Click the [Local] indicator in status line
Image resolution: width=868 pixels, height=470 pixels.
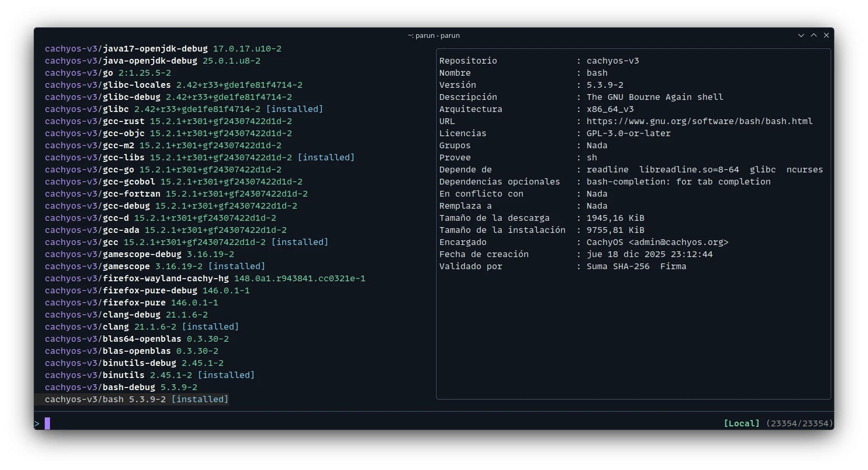742,423
